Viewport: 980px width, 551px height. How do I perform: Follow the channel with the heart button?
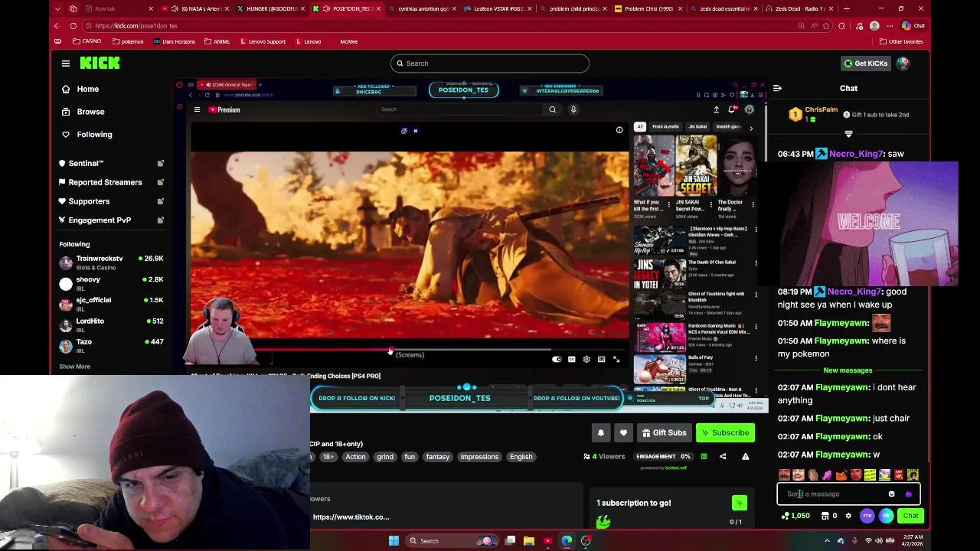tap(623, 432)
